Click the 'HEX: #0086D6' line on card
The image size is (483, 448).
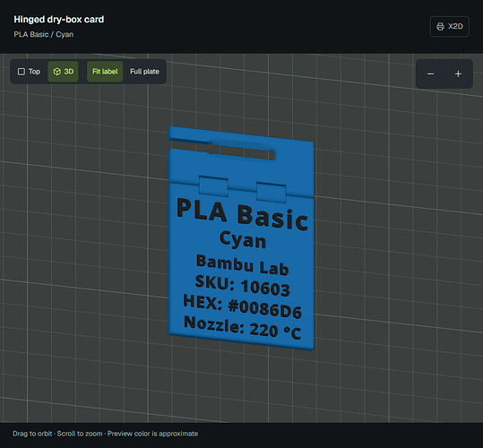pyautogui.click(x=242, y=306)
